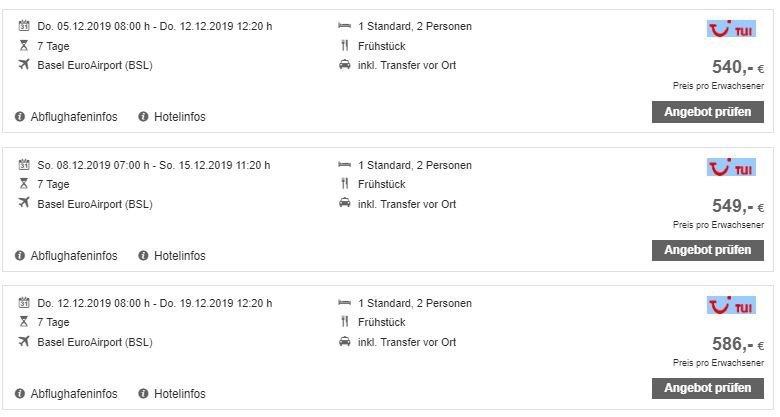Click airplane icon in the 08.12.2019 offer

click(x=24, y=204)
